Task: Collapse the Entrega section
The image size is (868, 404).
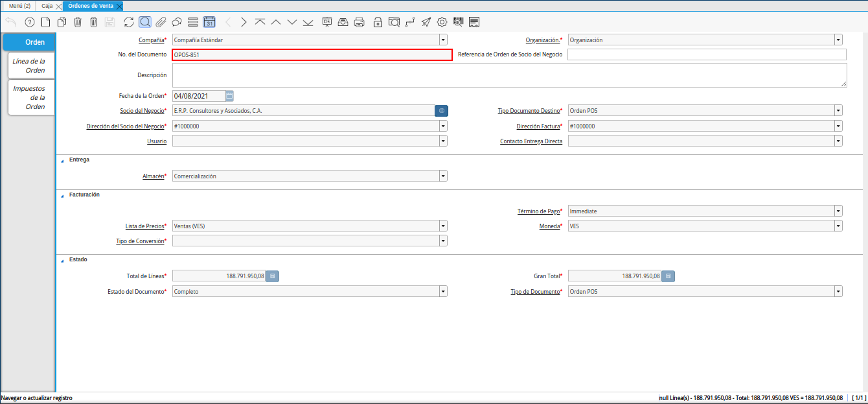Action: (63, 160)
